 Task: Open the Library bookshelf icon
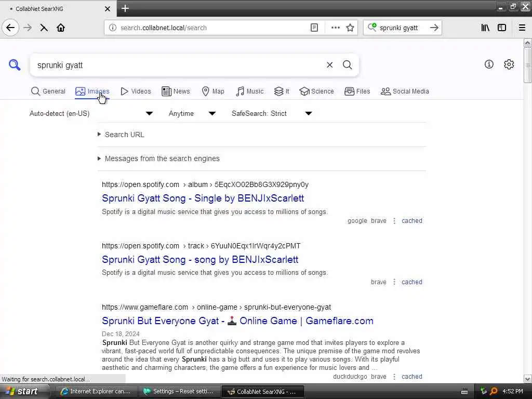click(x=485, y=28)
